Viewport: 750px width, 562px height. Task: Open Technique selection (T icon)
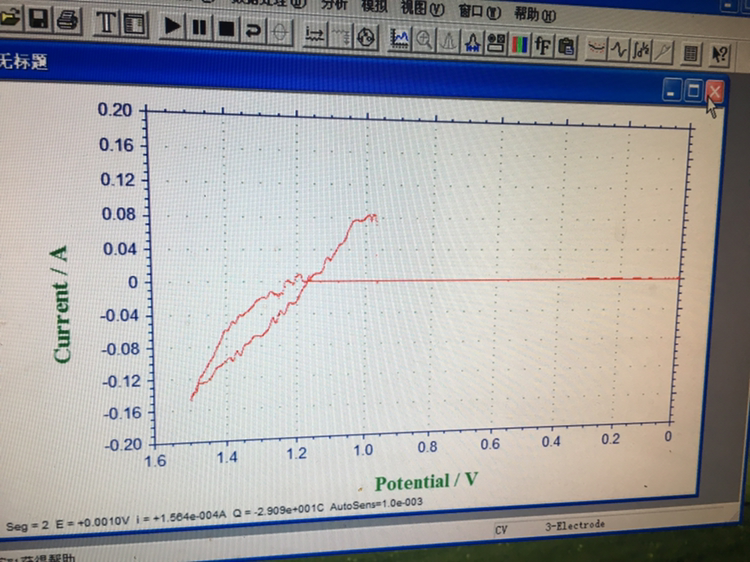(106, 22)
